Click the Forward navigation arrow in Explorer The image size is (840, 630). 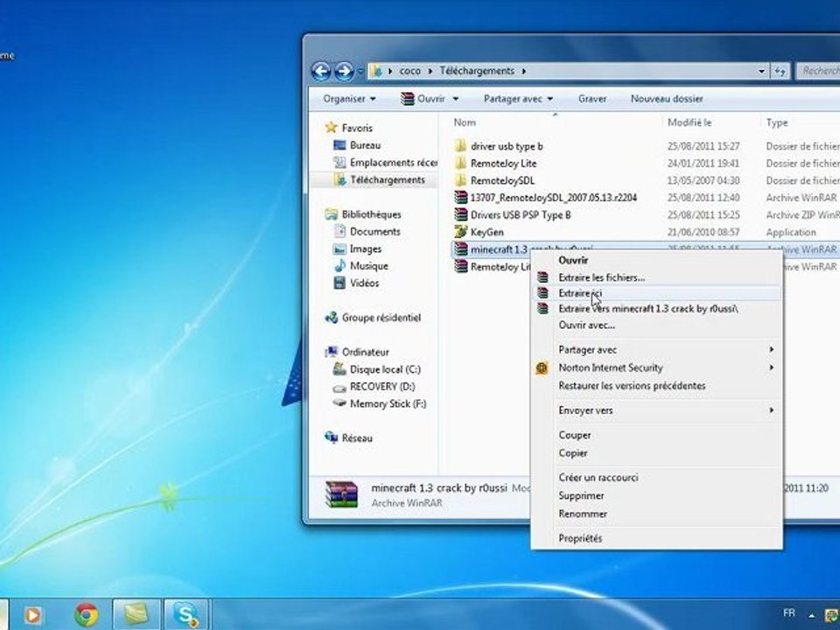pos(344,71)
